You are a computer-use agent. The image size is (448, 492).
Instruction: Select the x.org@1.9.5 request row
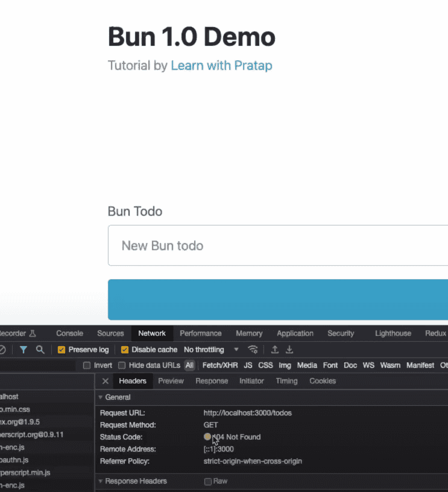point(47,421)
